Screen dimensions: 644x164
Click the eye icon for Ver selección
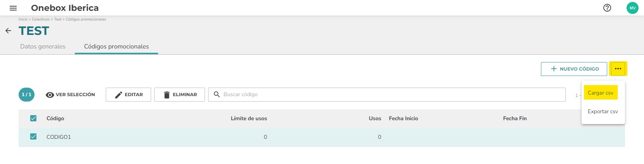[50, 95]
